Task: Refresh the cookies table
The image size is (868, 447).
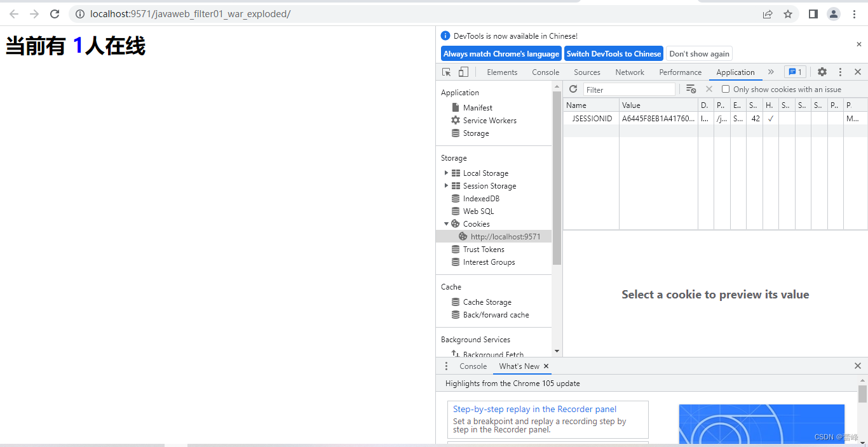Action: (x=573, y=89)
